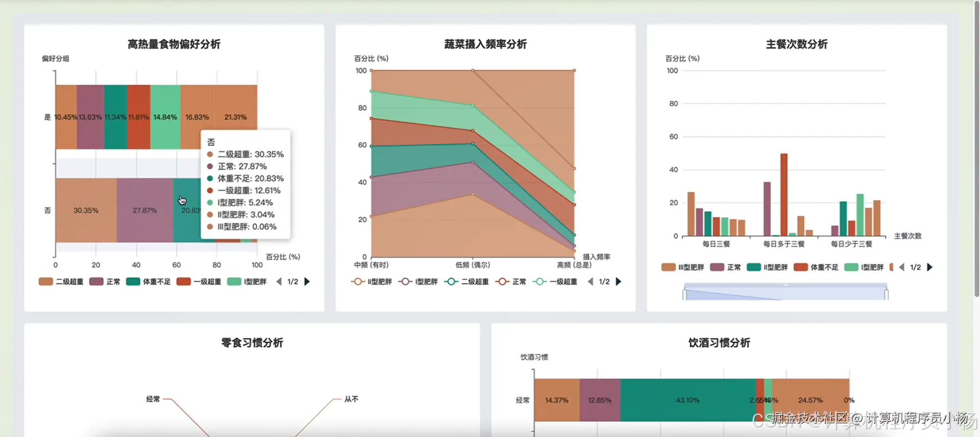This screenshot has height=437, width=980.
Task: Toggle 二级超重 legend in 蔬菜摄入频率分析 chart
Action: (x=466, y=282)
